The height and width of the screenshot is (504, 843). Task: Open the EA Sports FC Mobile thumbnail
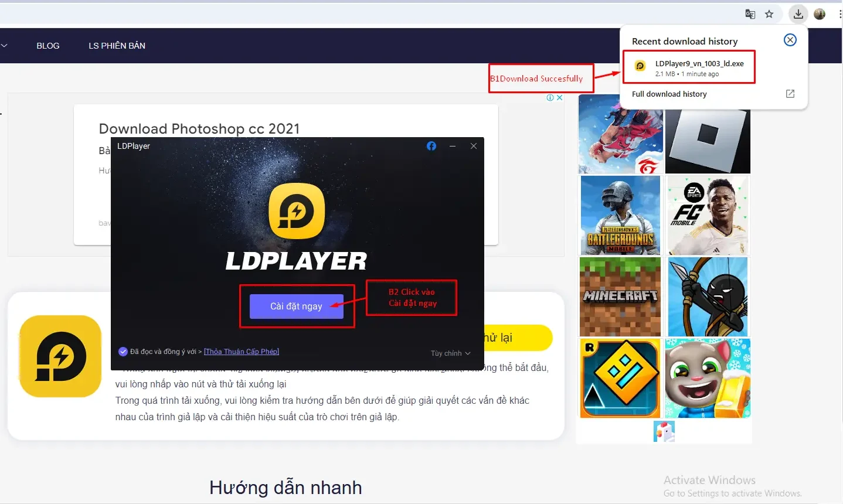point(708,215)
